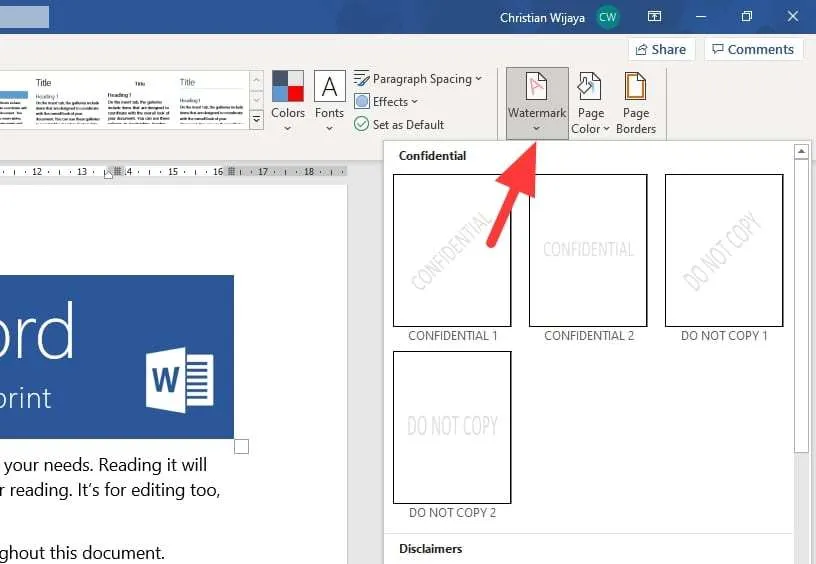Click style gallery scroll down arrow

coord(257,99)
